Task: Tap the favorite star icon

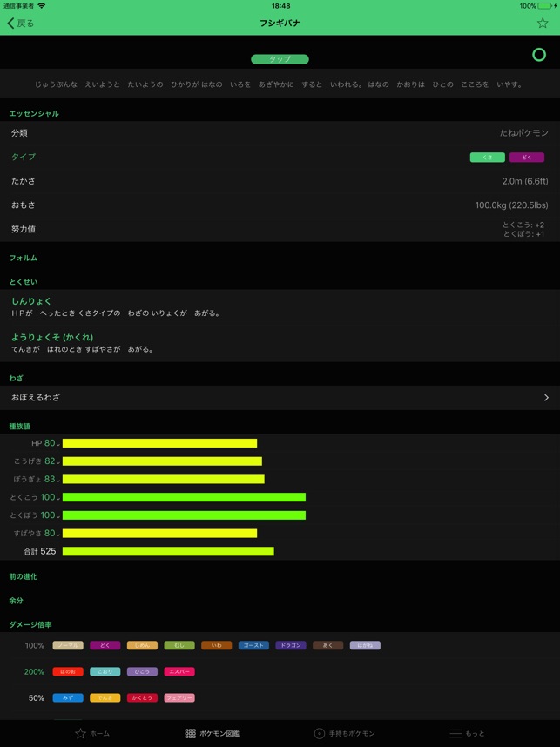Action: pyautogui.click(x=543, y=23)
